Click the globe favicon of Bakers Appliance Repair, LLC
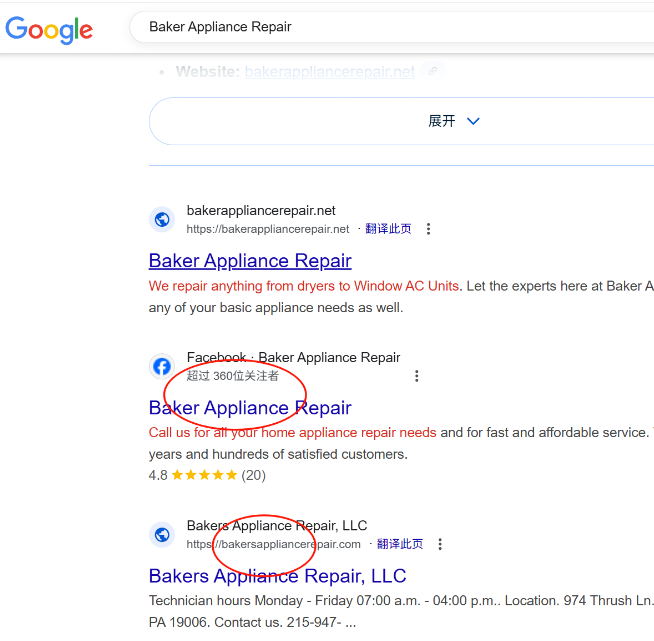The width and height of the screenshot is (654, 641). coord(162,534)
